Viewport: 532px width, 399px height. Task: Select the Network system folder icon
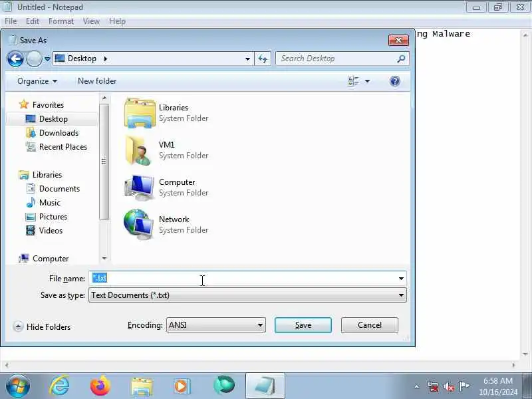[138, 225]
